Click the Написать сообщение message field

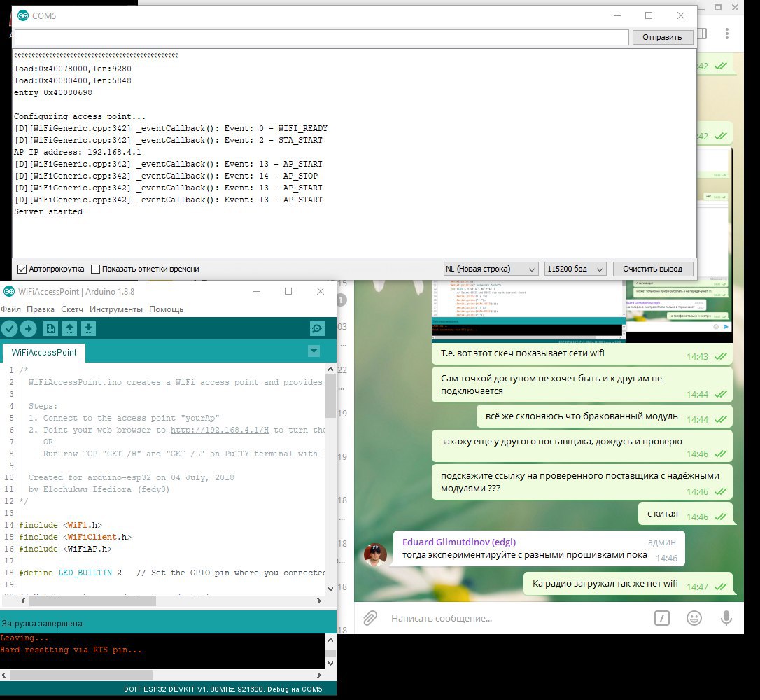coord(519,618)
